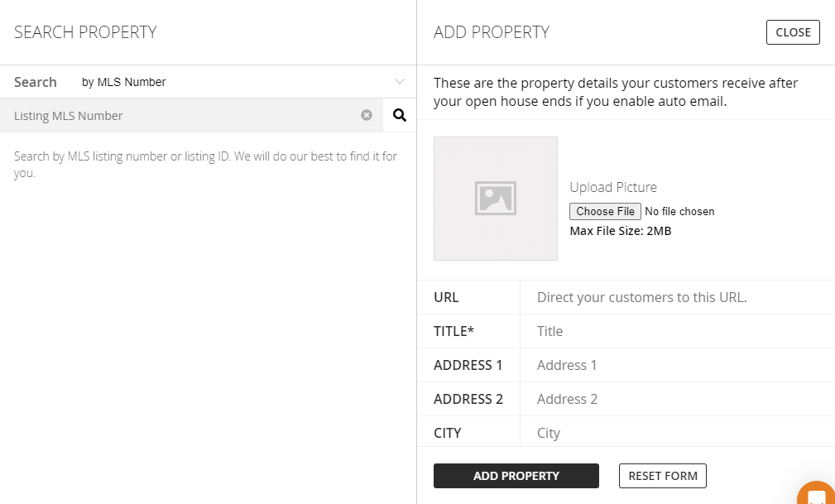Choose a file to upload
Viewport: 835px width, 504px height.
pyautogui.click(x=604, y=211)
